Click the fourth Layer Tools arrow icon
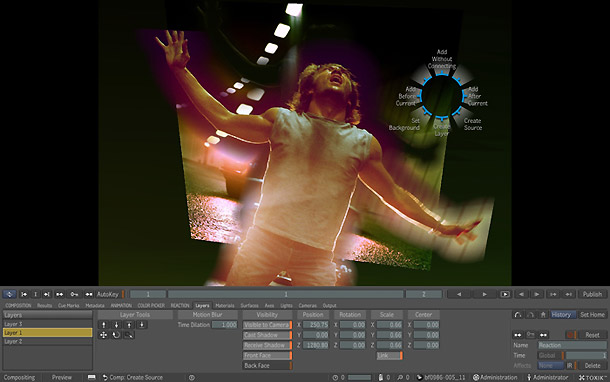 [x=142, y=325]
